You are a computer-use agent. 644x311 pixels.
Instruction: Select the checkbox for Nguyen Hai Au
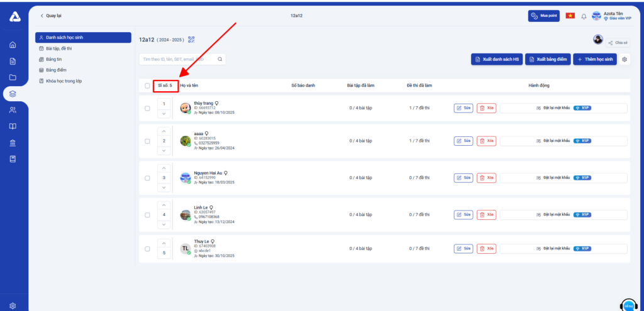pyautogui.click(x=147, y=178)
